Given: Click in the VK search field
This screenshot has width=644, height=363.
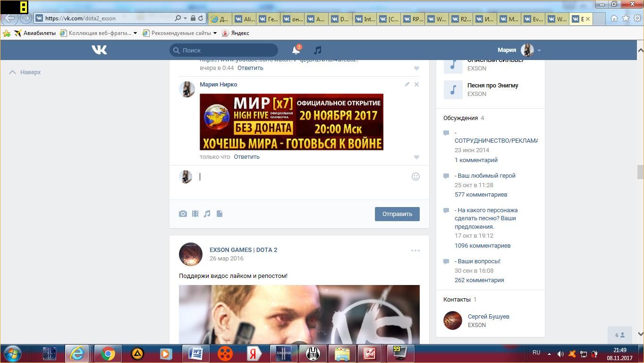Looking at the screenshot, I should coord(224,50).
